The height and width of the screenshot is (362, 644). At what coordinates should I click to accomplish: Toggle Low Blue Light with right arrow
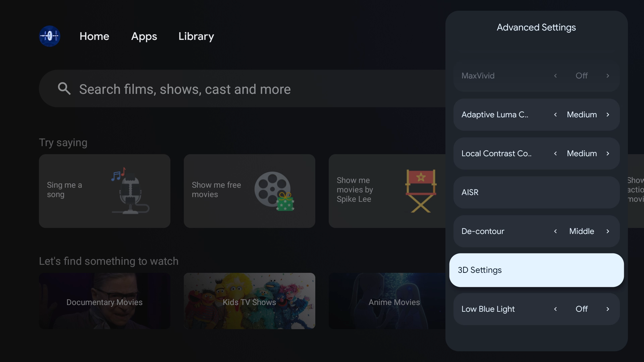(607, 309)
